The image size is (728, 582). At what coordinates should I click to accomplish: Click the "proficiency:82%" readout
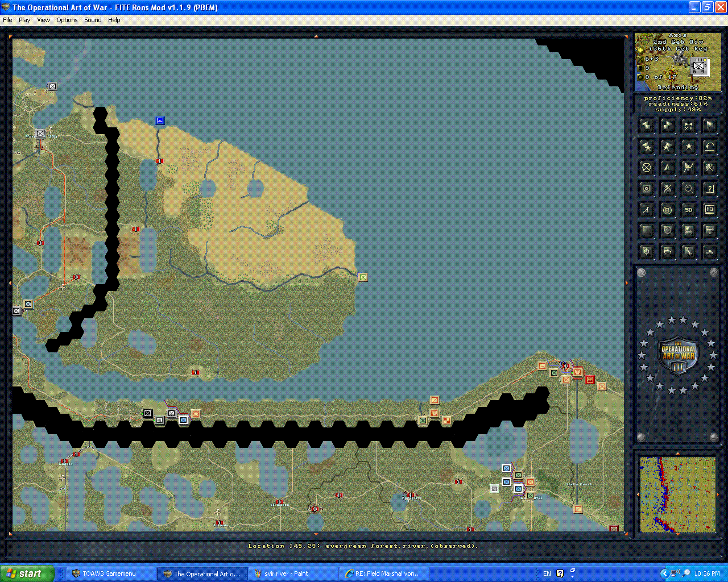[x=678, y=98]
